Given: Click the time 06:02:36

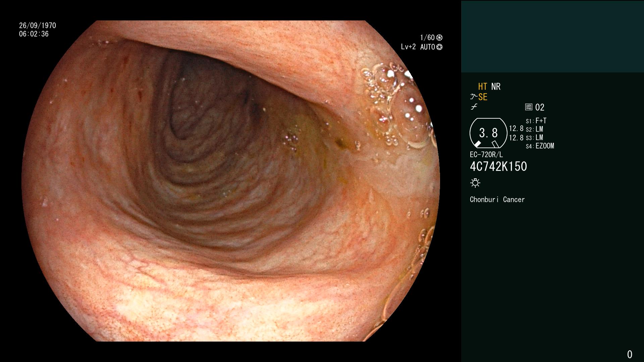Looking at the screenshot, I should [34, 34].
